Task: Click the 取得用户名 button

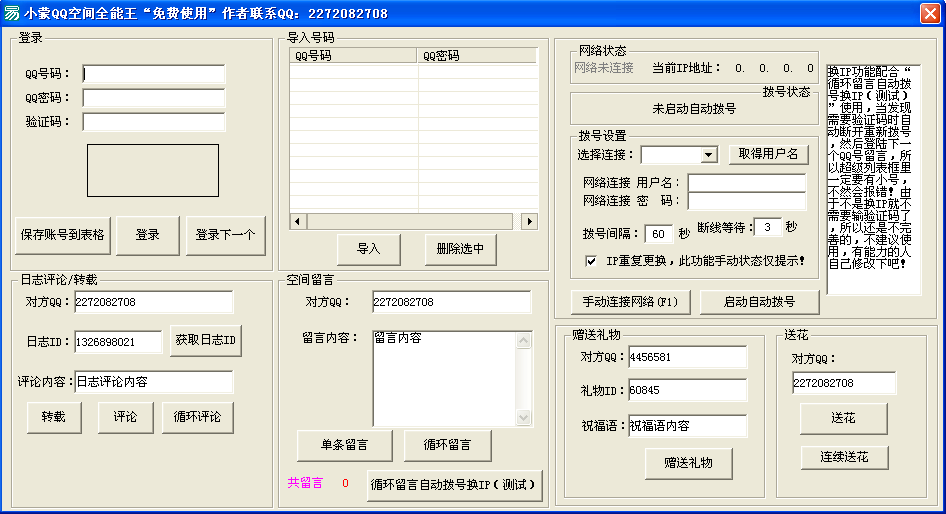Action: click(x=768, y=154)
